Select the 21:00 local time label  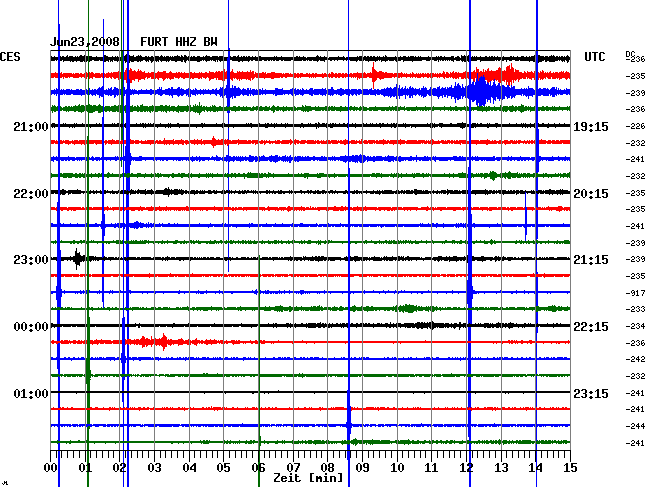point(31,126)
